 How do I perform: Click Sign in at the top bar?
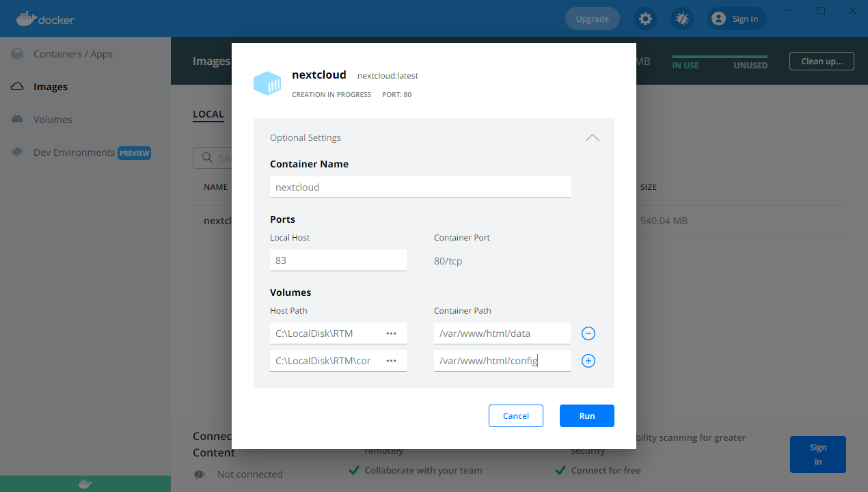(737, 18)
